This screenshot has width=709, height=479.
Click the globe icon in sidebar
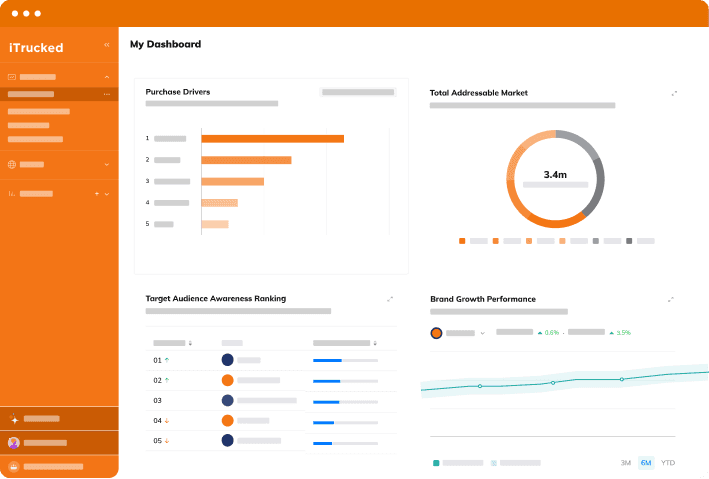(12, 164)
